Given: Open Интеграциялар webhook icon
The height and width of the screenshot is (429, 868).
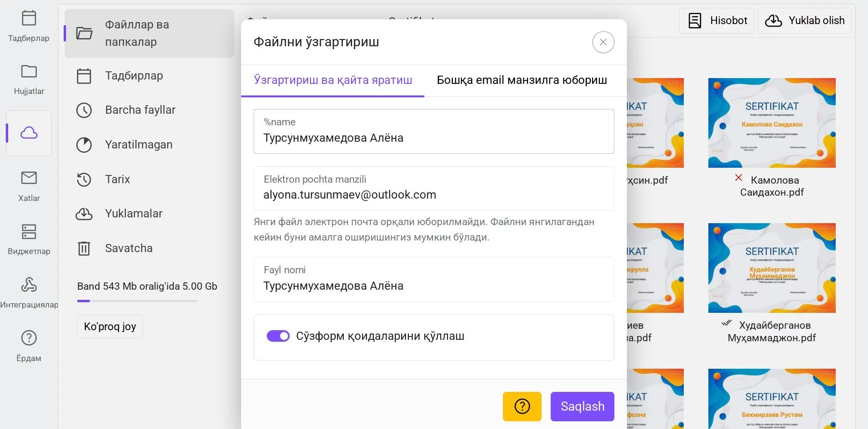Looking at the screenshot, I should (29, 284).
